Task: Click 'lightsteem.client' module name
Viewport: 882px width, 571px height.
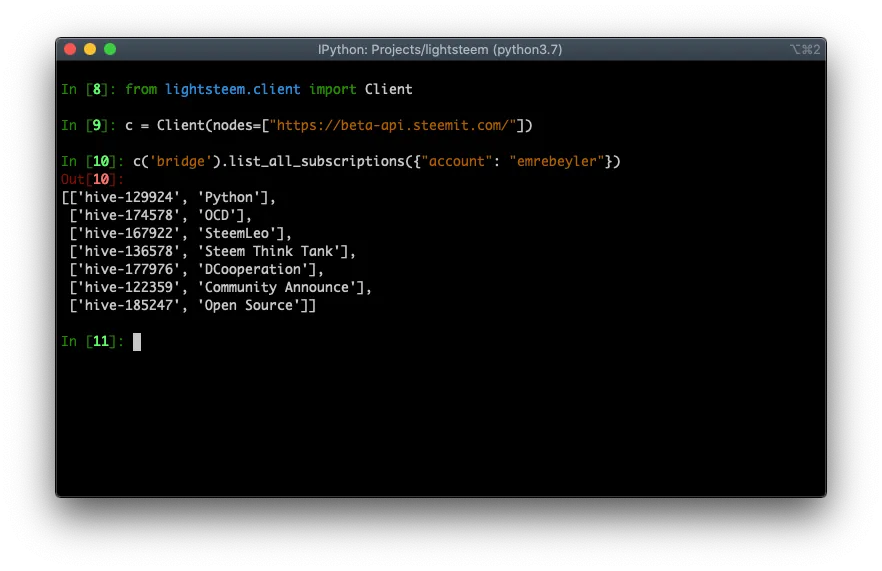Action: point(233,89)
